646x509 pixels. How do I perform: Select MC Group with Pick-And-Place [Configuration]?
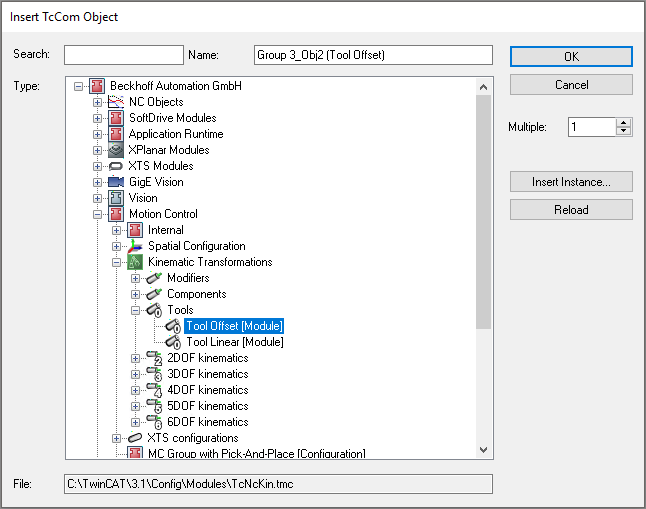click(x=257, y=453)
